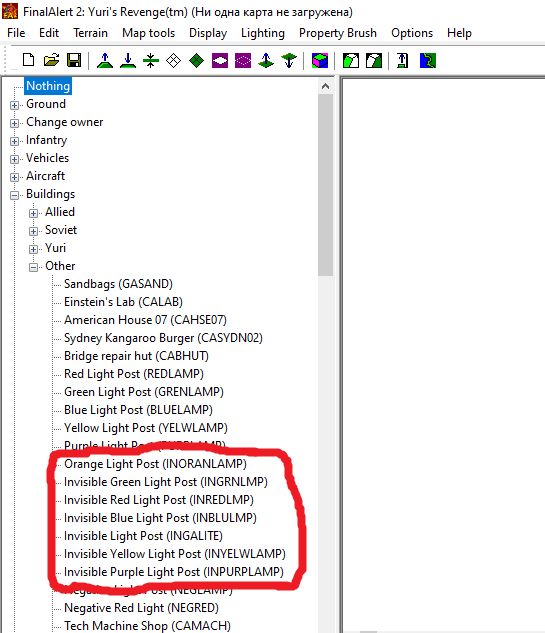This screenshot has height=633, width=545.
Task: Expand the Ground tree node
Action: 15,105
